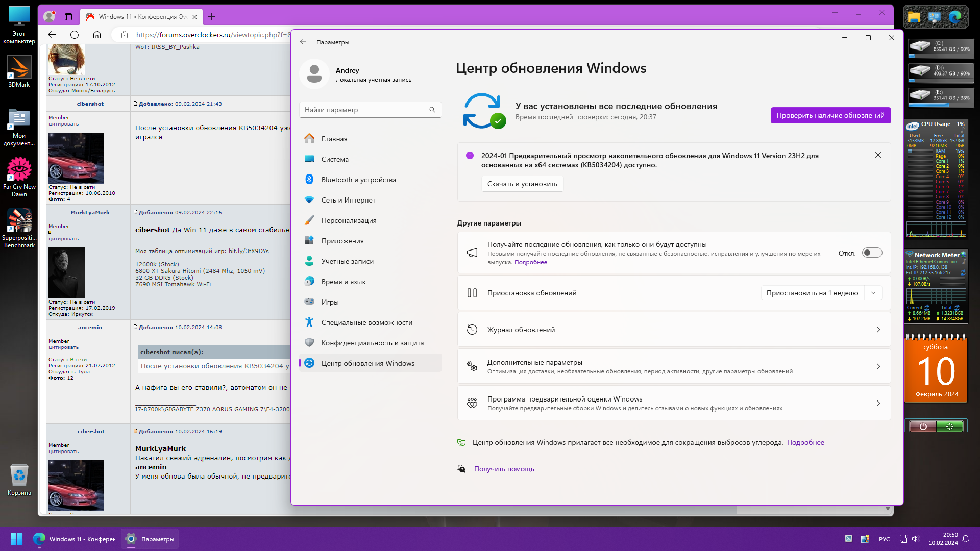Viewport: 980px width, 551px height.
Task: Open the Games section icon
Action: 309,302
